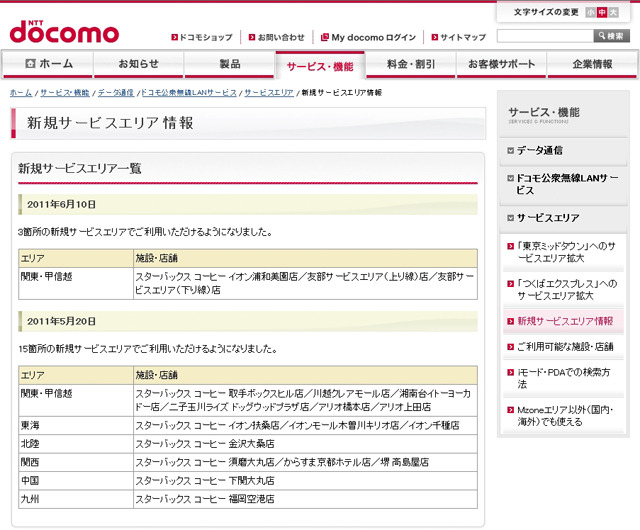Click the サービス・機能 sidebar heading
This screenshot has height=530, width=640.
pyautogui.click(x=544, y=115)
